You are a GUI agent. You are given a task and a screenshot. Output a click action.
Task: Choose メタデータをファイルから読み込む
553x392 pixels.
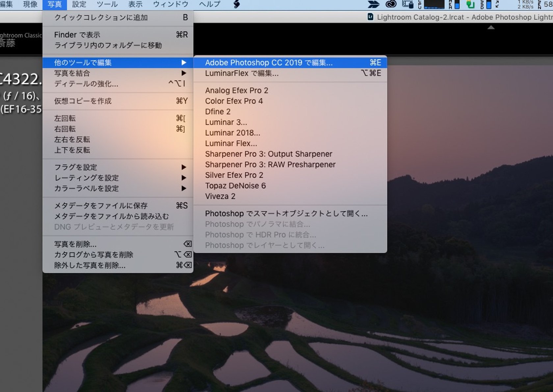click(118, 216)
